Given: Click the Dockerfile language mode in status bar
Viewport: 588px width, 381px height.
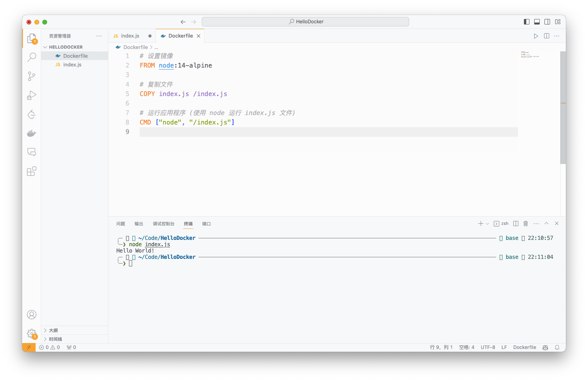Looking at the screenshot, I should tap(524, 347).
